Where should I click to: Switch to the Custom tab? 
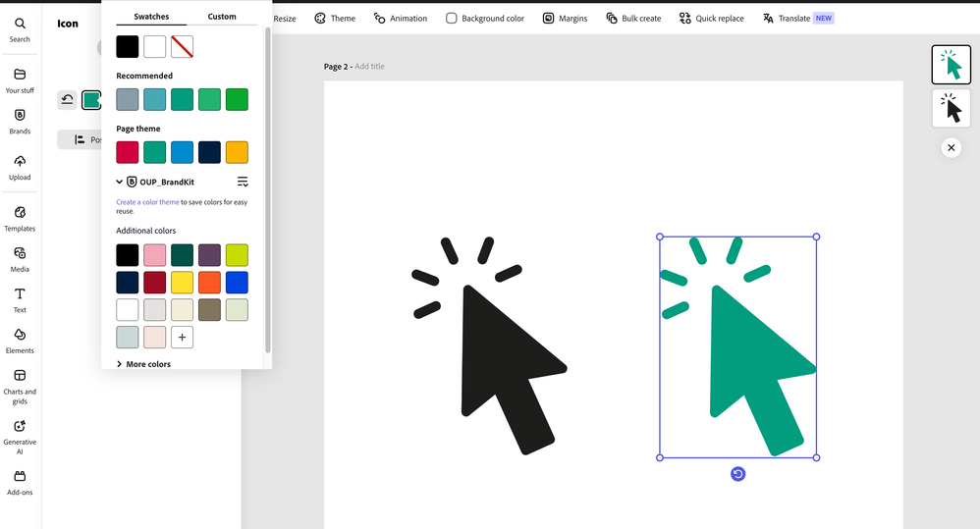222,17
